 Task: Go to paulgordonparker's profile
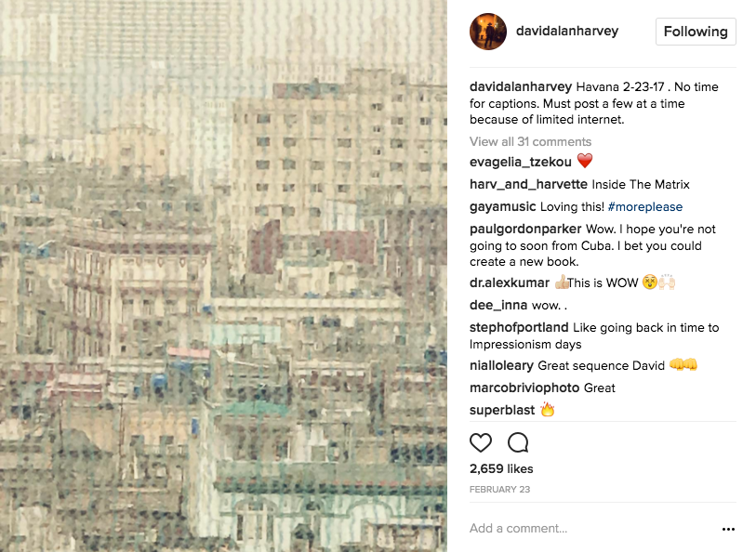[x=525, y=229]
